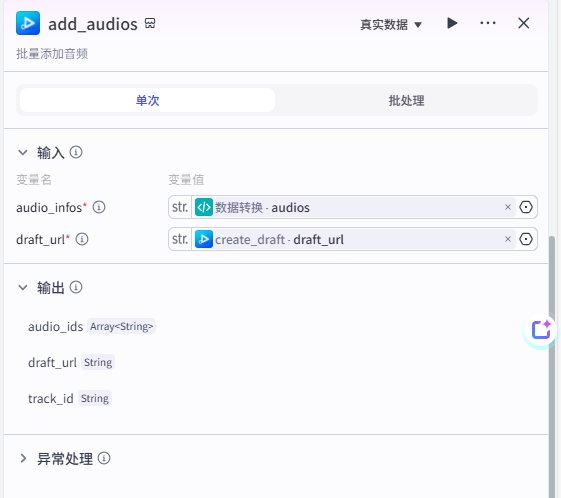
Task: Click the info icon beside 输入 heading
Action: [x=76, y=152]
